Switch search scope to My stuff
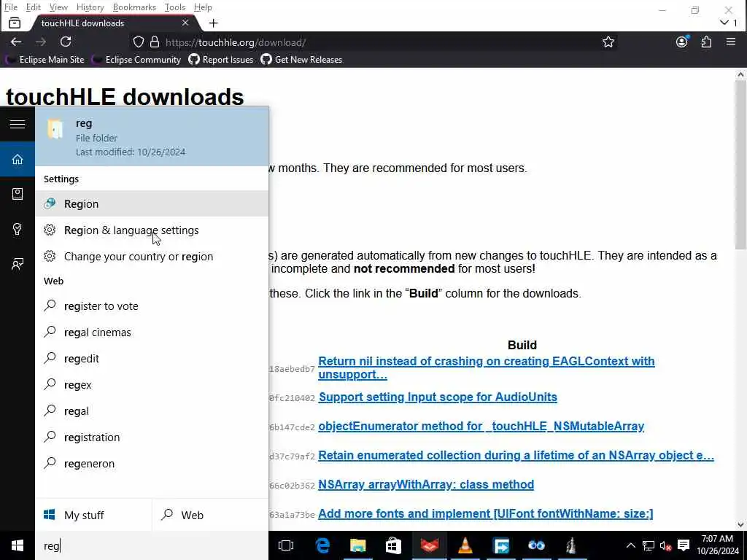 point(93,515)
